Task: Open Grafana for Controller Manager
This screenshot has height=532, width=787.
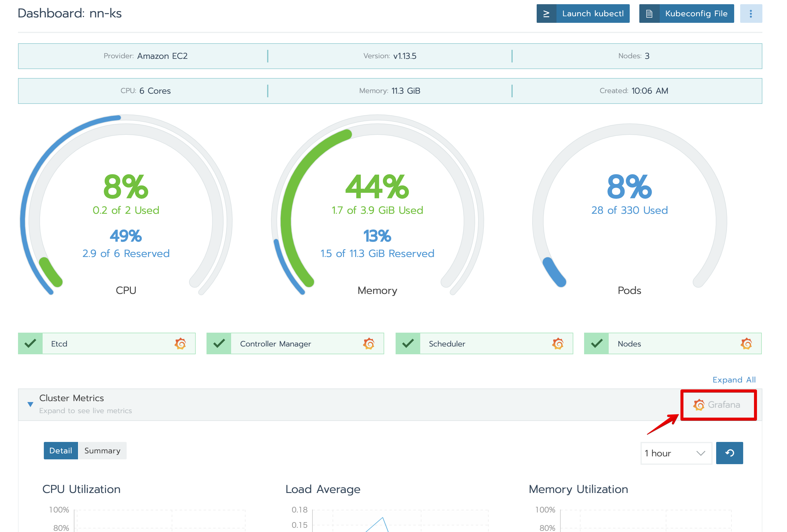Action: [x=369, y=344]
